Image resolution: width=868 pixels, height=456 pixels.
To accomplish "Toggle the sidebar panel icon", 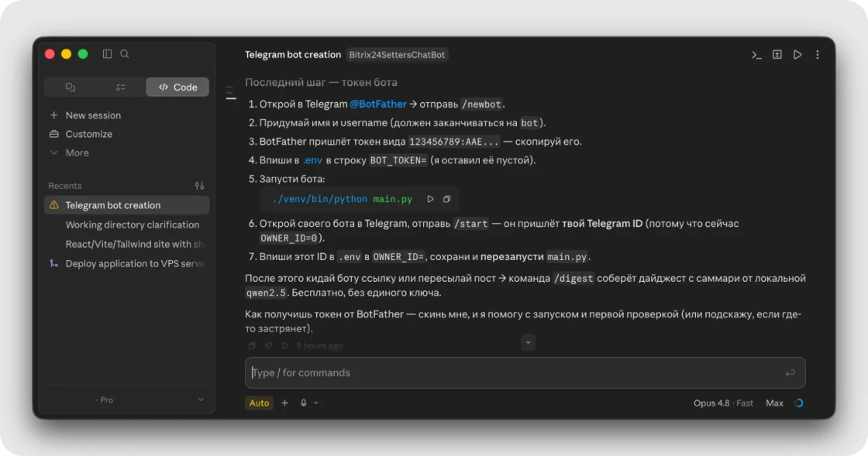I will (x=108, y=53).
